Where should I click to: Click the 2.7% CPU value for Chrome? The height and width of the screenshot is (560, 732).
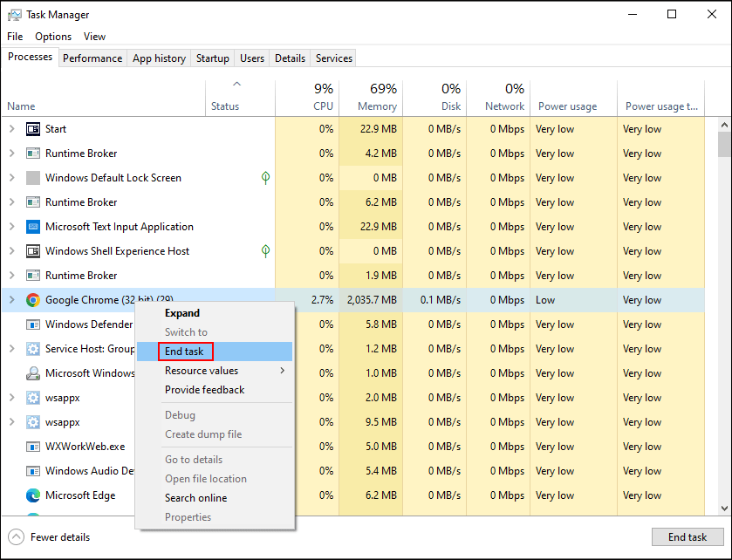click(x=322, y=300)
